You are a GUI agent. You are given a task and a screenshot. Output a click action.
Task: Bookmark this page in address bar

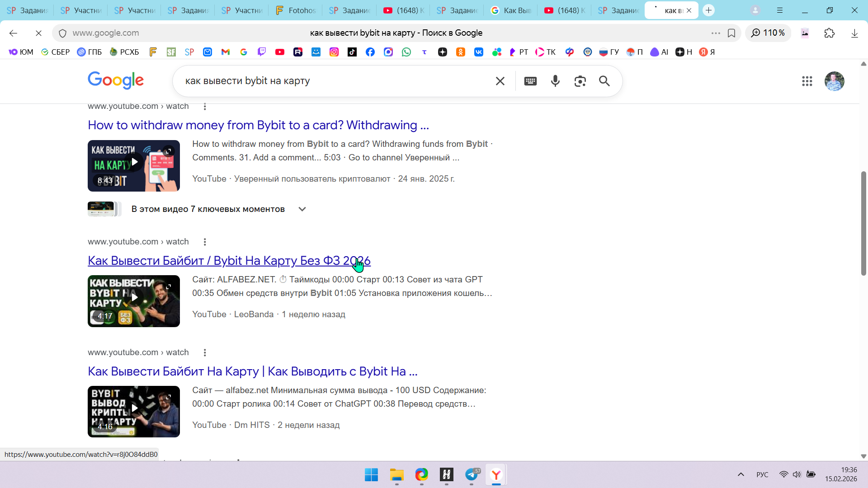tap(731, 33)
